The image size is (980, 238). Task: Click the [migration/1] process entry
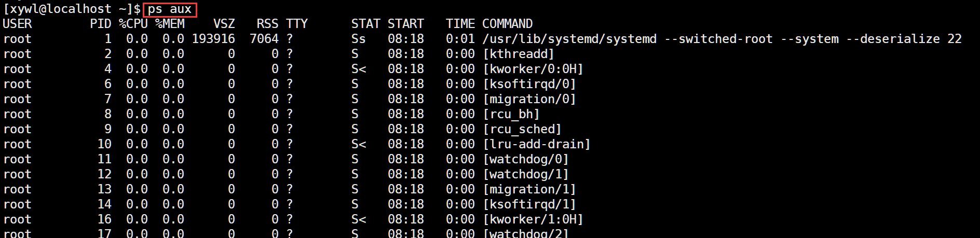[x=529, y=189]
